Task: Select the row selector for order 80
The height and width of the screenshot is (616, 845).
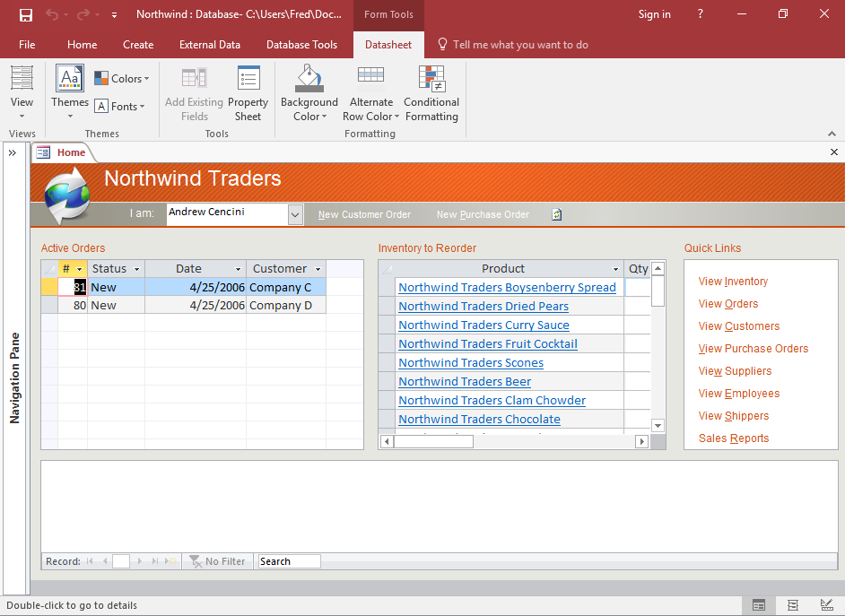Action: click(49, 305)
